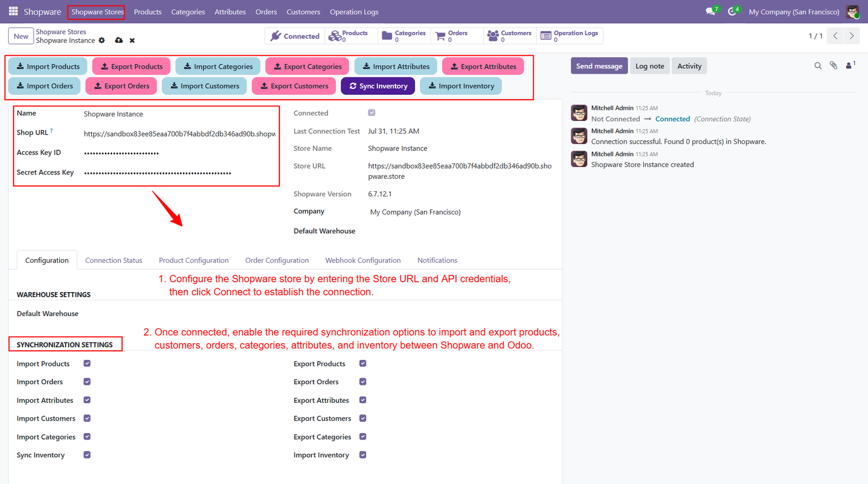The image size is (868, 484).
Task: Open the attachments paperclip icon
Action: click(x=833, y=66)
